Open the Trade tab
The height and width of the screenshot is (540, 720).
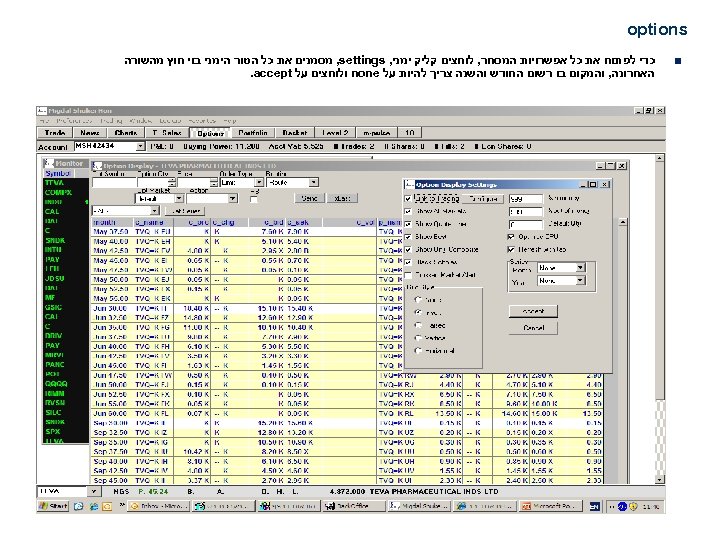55,133
